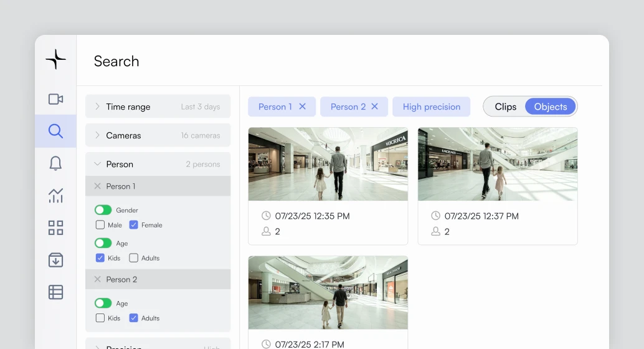
Task: Open the table list sidebar icon
Action: click(x=56, y=292)
